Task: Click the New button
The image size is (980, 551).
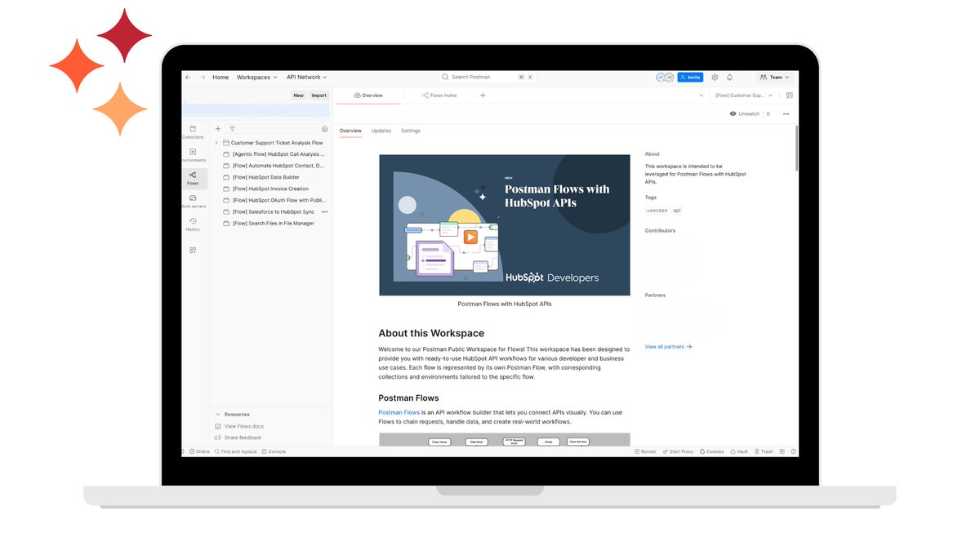Action: point(299,96)
